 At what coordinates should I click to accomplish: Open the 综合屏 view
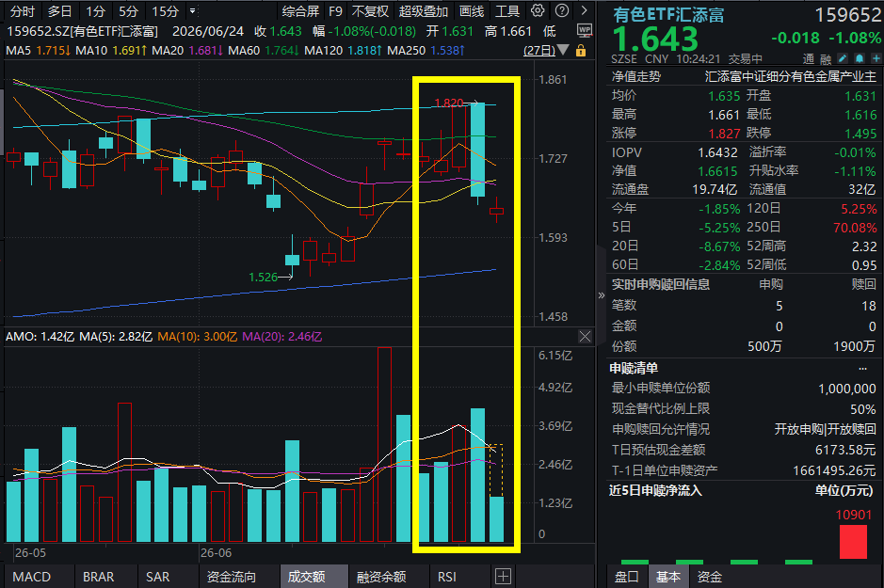pos(300,11)
